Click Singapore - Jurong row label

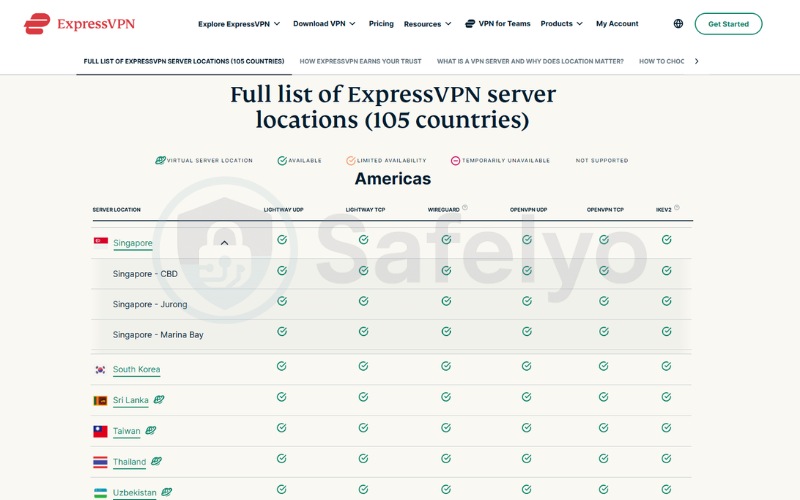(x=150, y=305)
